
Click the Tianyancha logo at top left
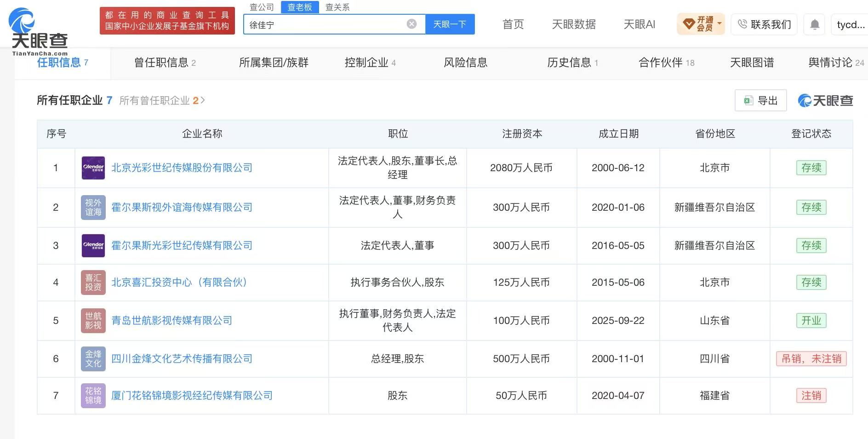coord(40,31)
